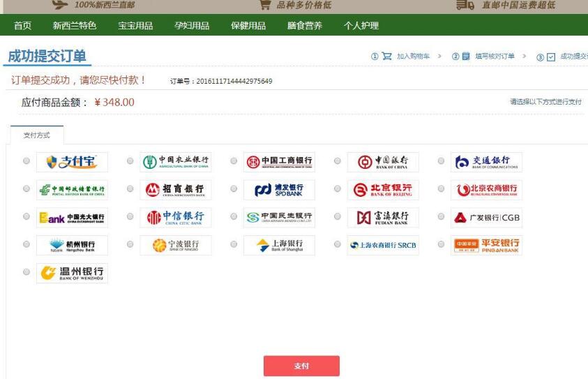
Task: Click the 宁波银行 Bank of Ningbo logo
Action: coord(176,246)
